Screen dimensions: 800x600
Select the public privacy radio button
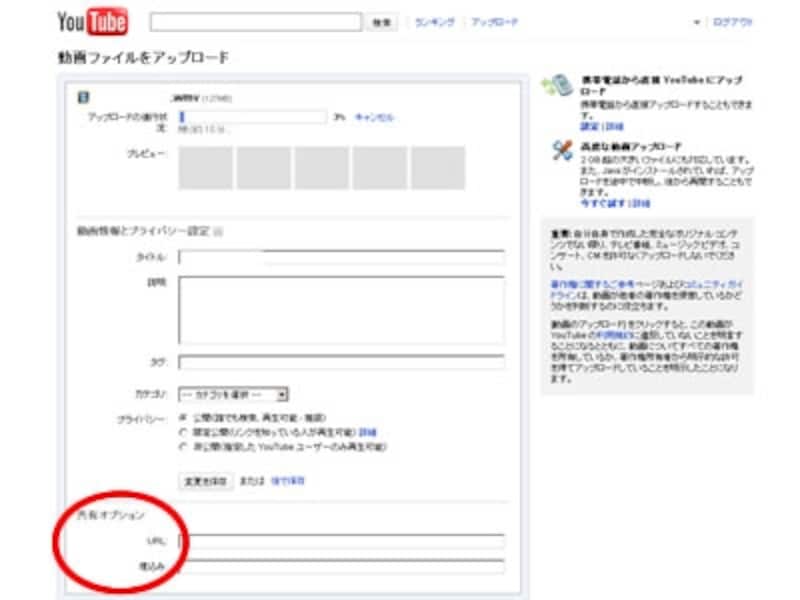(183, 418)
